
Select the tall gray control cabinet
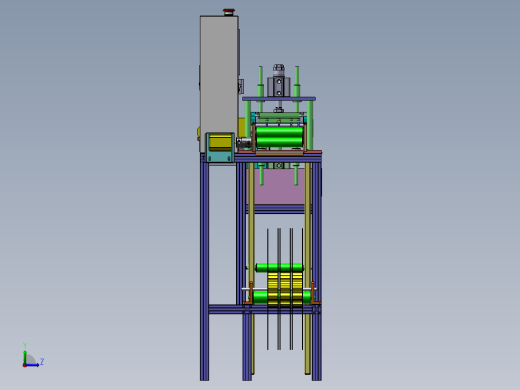(219, 83)
